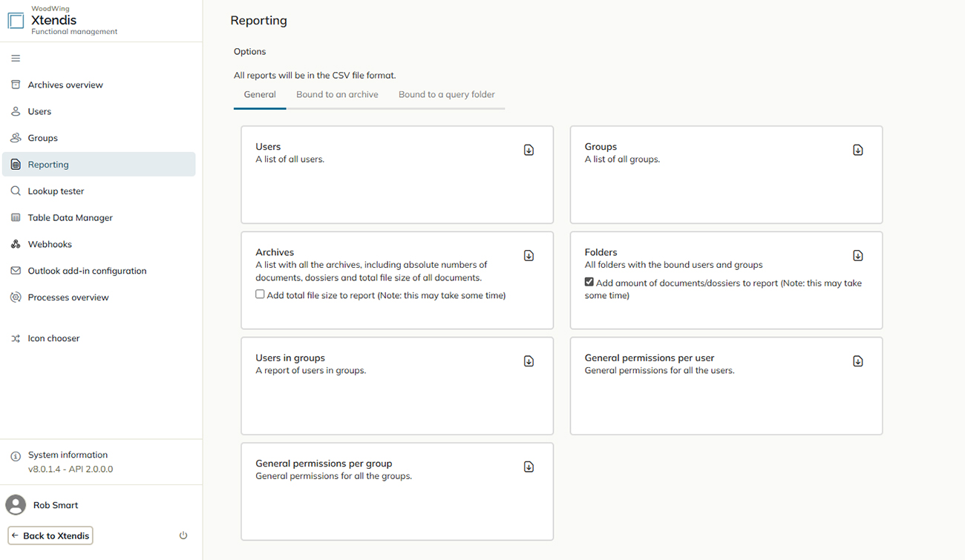Uncheck Add amount of documents/dossiers checkbox
The width and height of the screenshot is (965, 560).
coord(589,282)
